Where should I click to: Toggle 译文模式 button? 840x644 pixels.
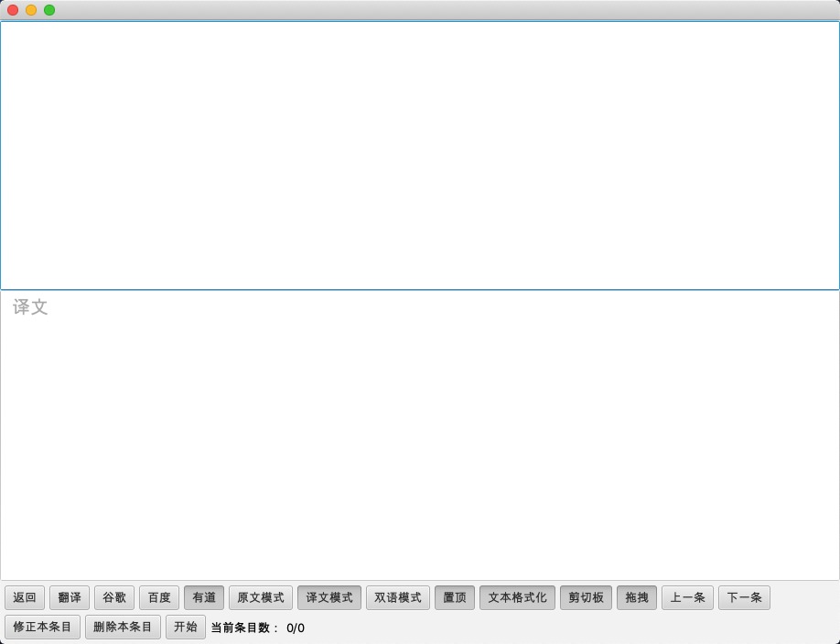tap(329, 597)
